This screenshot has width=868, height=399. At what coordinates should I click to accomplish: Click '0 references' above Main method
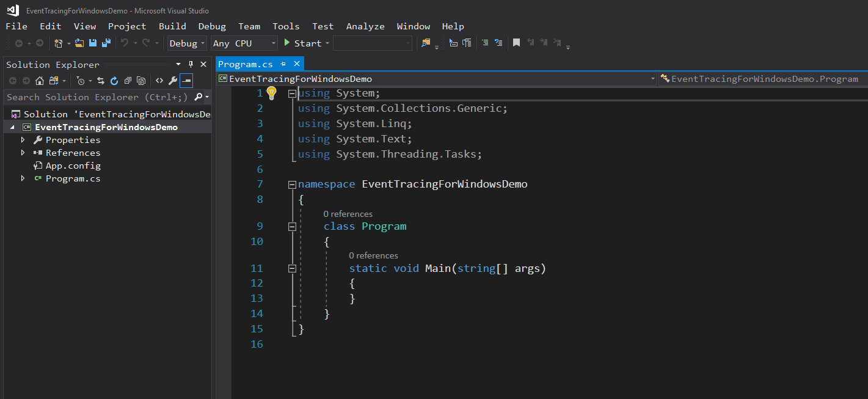point(373,255)
